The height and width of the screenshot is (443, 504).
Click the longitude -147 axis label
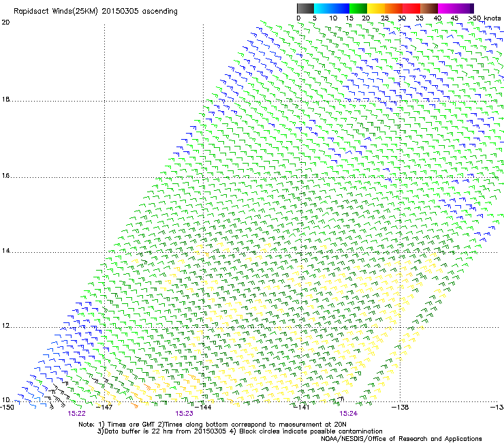coord(104,408)
